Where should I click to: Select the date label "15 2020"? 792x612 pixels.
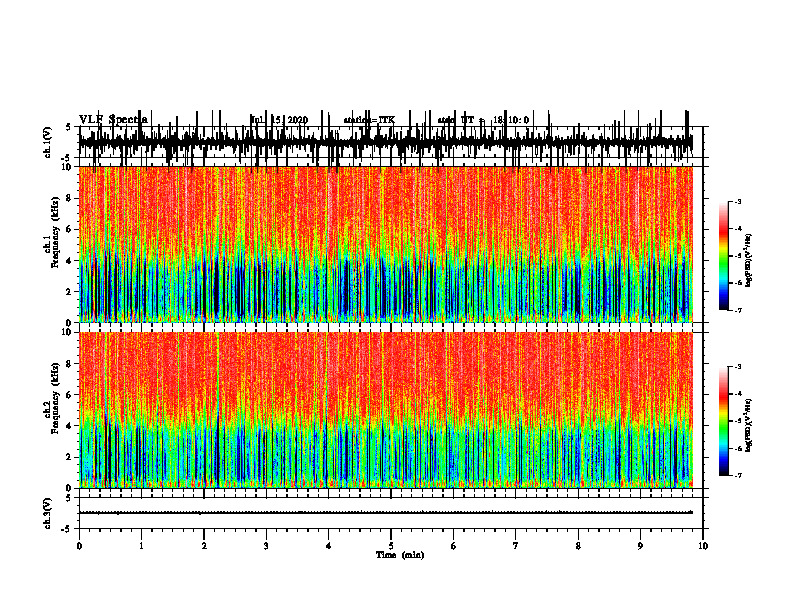[289, 120]
